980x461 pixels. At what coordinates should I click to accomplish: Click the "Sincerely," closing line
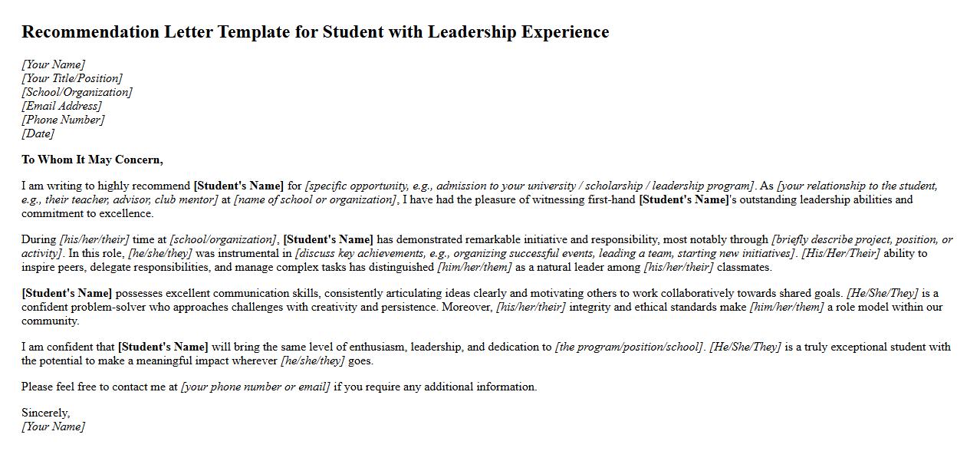tap(45, 413)
